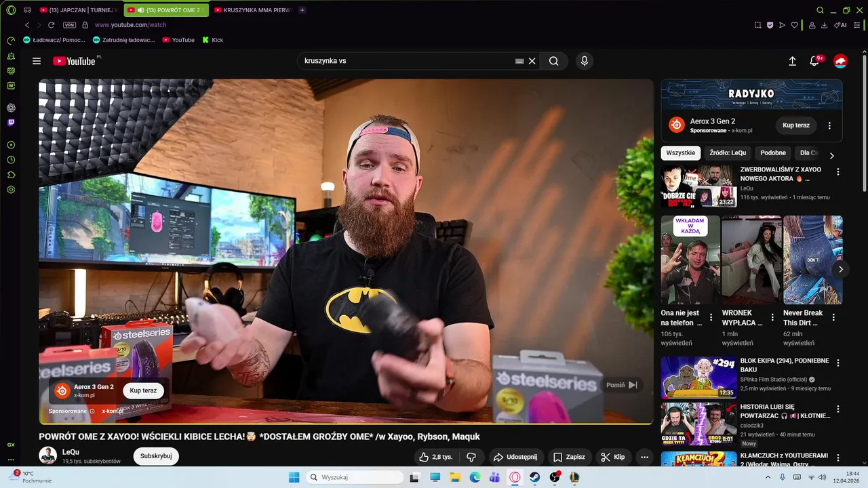Open the browser profile account icon
Screen dimensions: 868x488
[x=811, y=25]
